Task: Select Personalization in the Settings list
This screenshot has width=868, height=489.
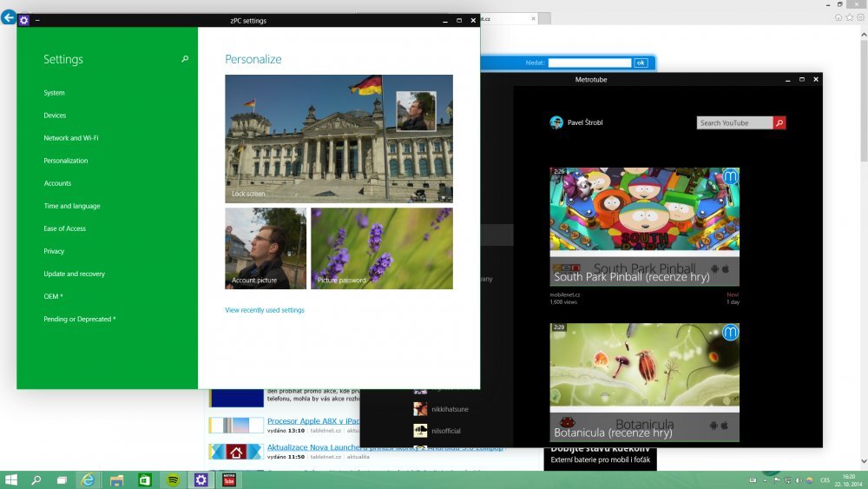Action: coord(66,161)
